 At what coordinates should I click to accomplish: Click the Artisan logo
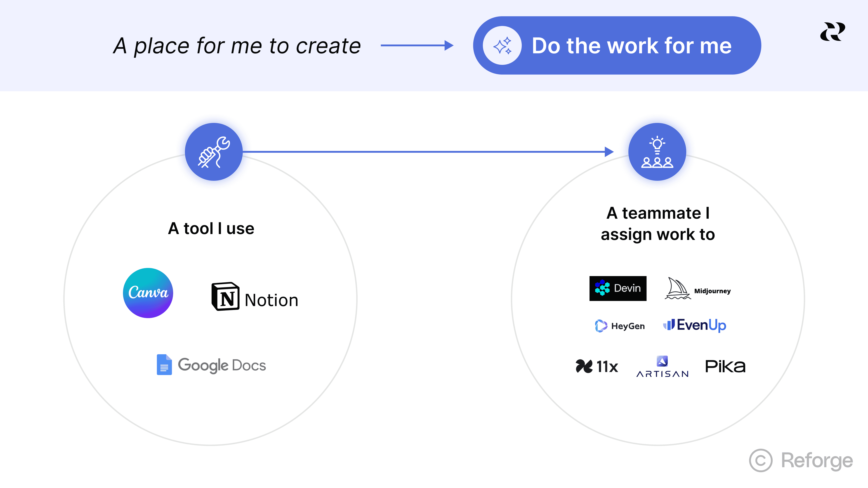coord(662,367)
